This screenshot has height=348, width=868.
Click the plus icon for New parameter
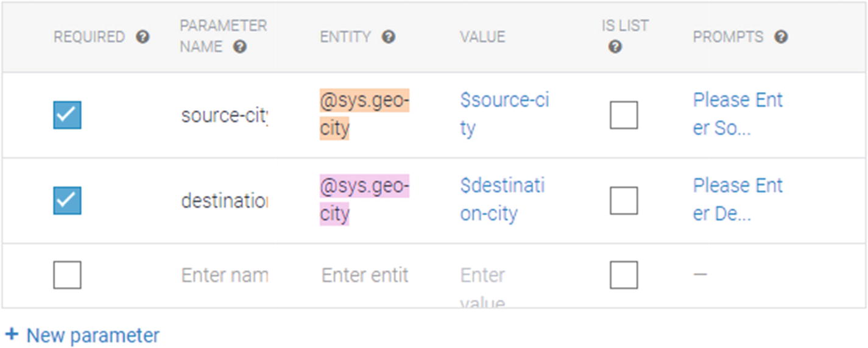[x=11, y=334]
